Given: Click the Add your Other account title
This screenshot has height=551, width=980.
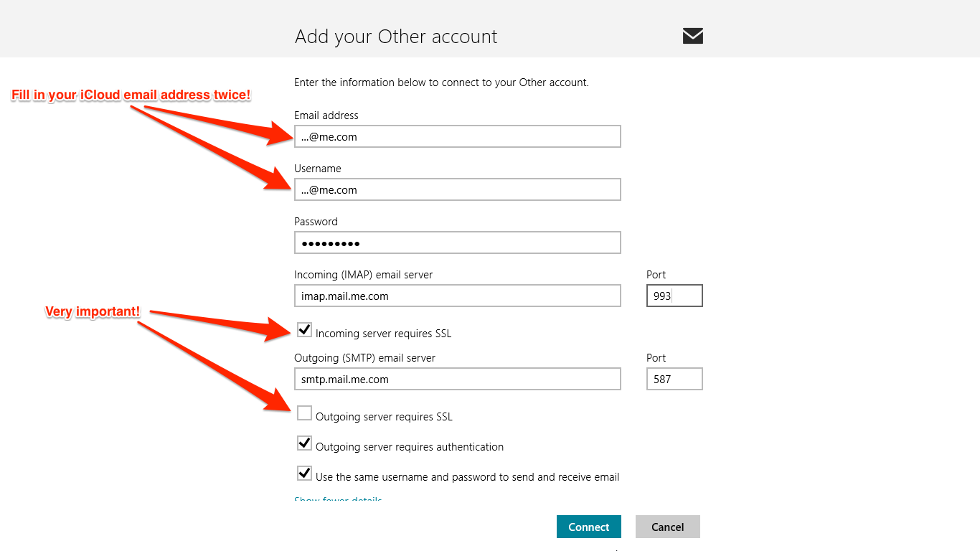Looking at the screenshot, I should coord(395,36).
